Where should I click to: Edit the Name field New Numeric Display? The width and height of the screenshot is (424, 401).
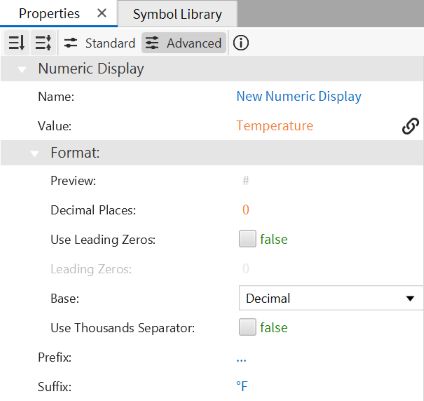point(299,96)
